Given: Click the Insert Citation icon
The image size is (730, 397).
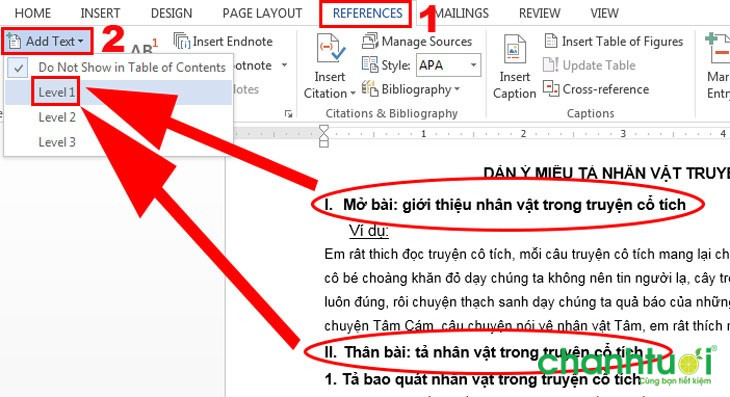Looking at the screenshot, I should 331,49.
